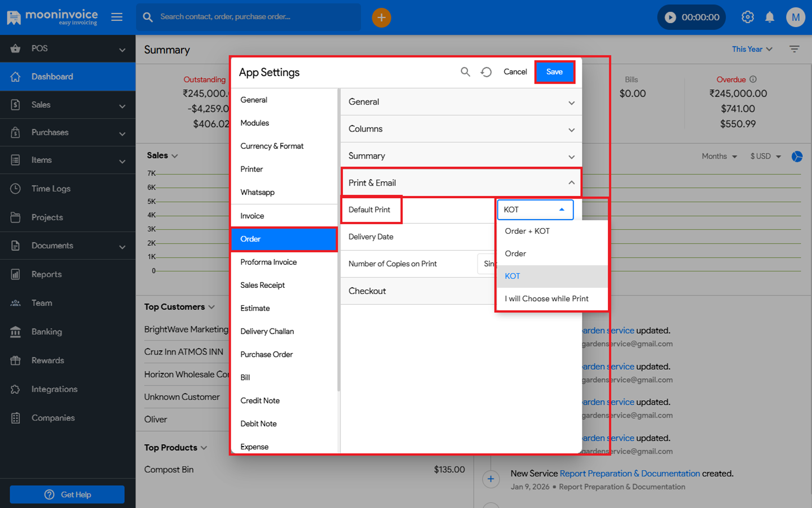Click the reset refresh icon in App Settings
812x508 pixels.
pyautogui.click(x=486, y=72)
